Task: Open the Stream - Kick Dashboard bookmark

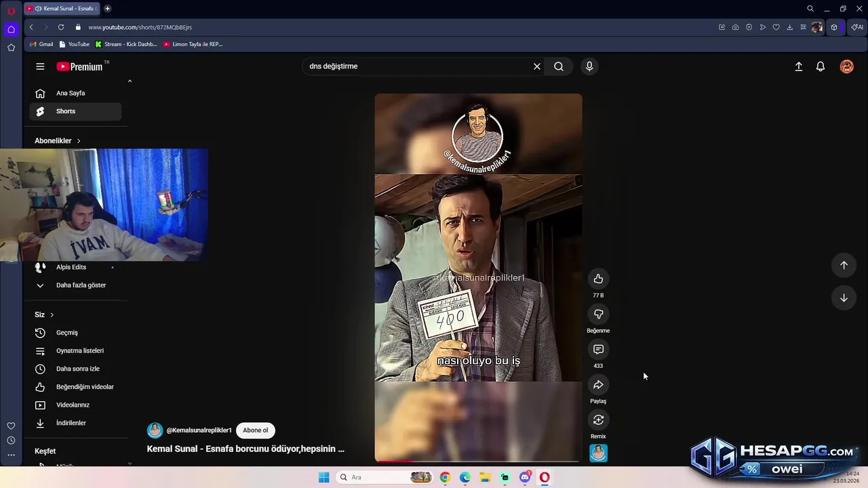Action: (x=126, y=44)
